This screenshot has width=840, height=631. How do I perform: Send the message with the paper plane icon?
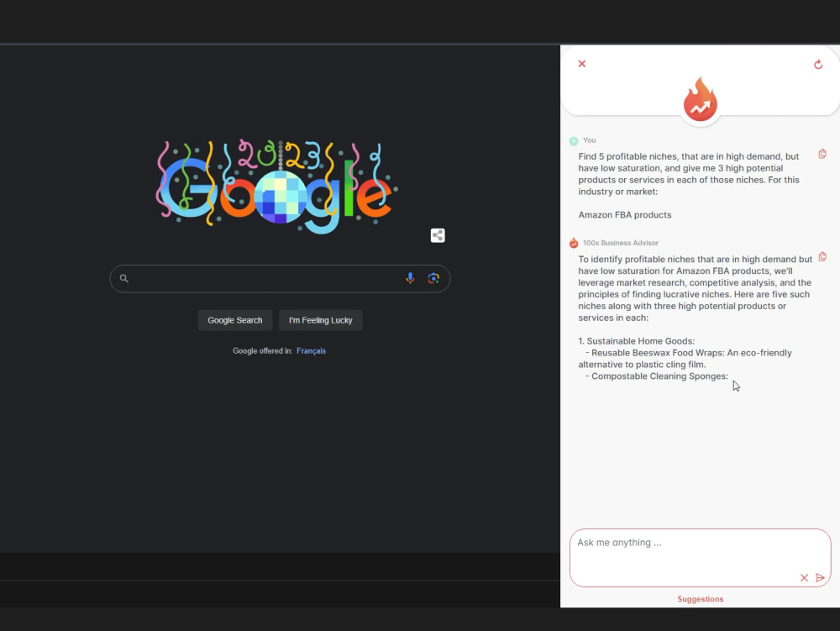click(x=820, y=577)
